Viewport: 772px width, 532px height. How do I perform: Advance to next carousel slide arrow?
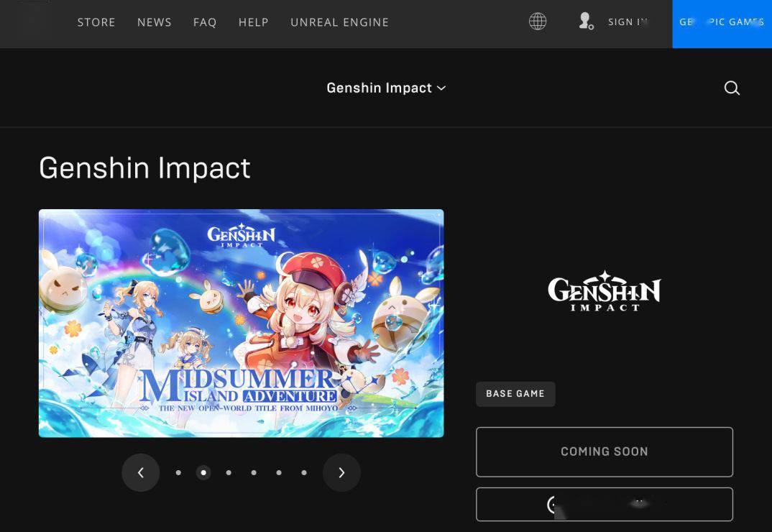341,473
